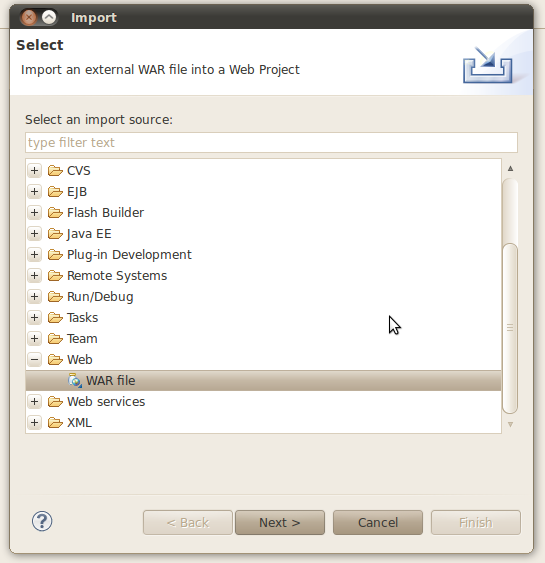
Task: Click the Java EE folder icon
Action: coord(55,234)
